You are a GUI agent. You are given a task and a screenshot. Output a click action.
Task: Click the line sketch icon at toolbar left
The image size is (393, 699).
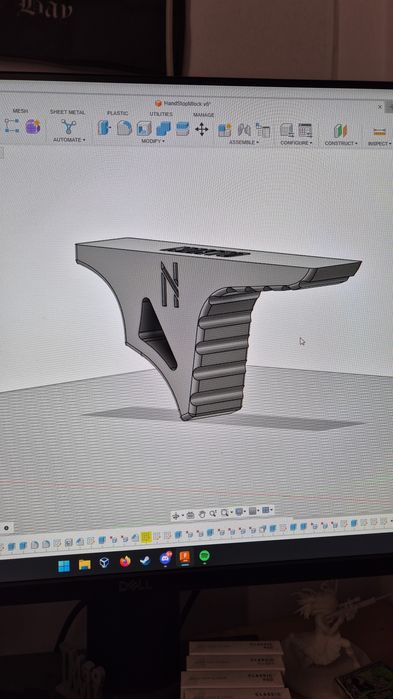pos(11,126)
